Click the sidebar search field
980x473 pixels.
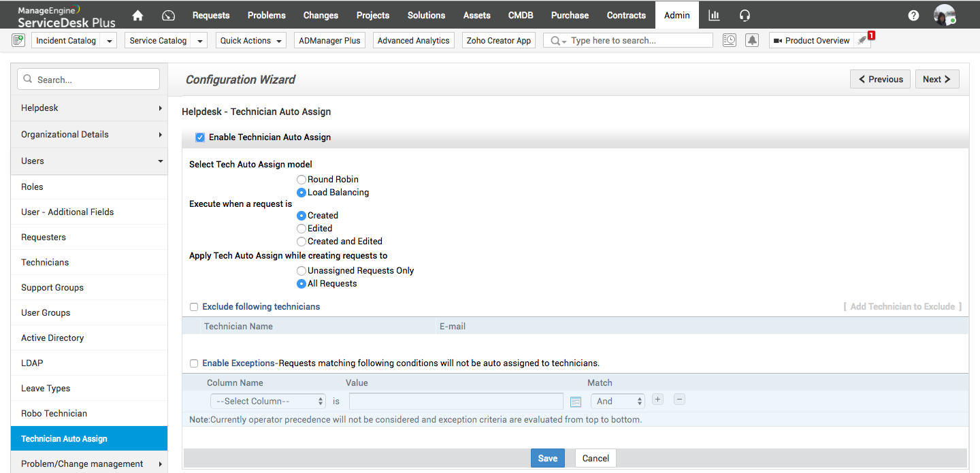[88, 79]
